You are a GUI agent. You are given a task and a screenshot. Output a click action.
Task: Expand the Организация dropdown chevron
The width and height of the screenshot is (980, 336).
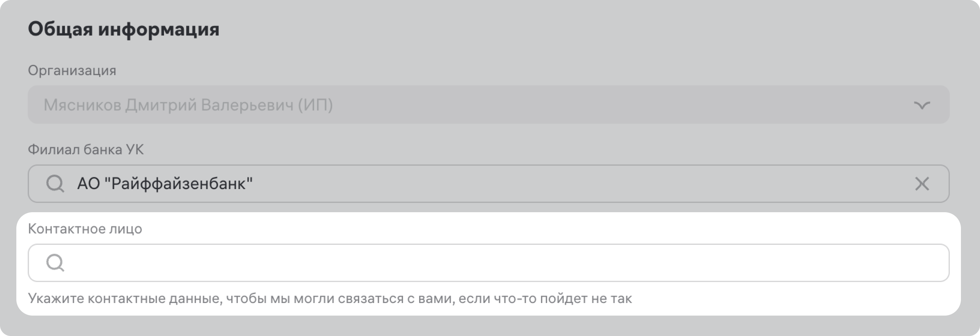click(921, 105)
